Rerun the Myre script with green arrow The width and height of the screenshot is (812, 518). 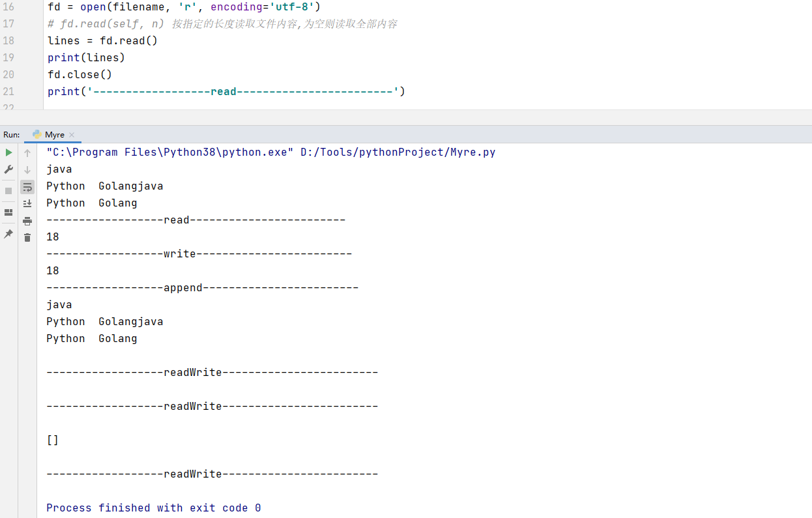(x=8, y=152)
